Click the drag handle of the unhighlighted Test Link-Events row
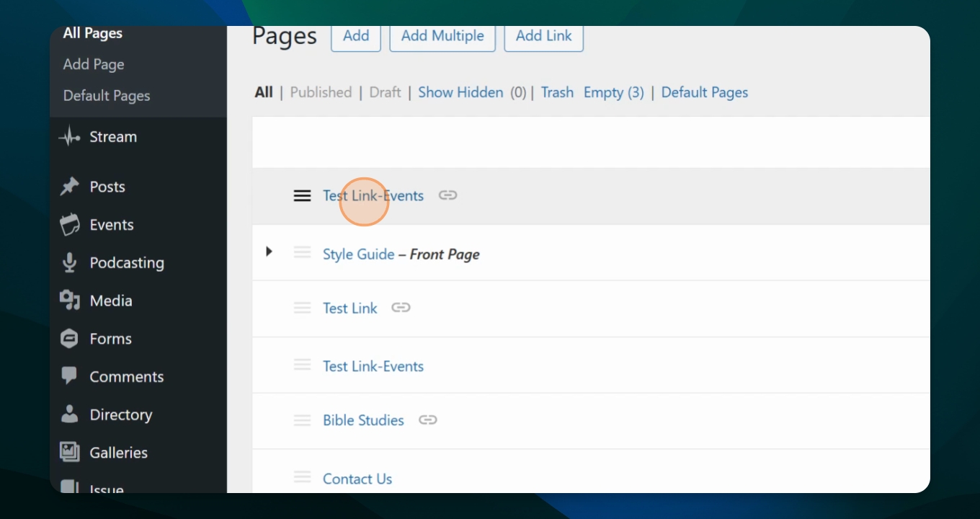This screenshot has height=519, width=980. click(x=302, y=365)
